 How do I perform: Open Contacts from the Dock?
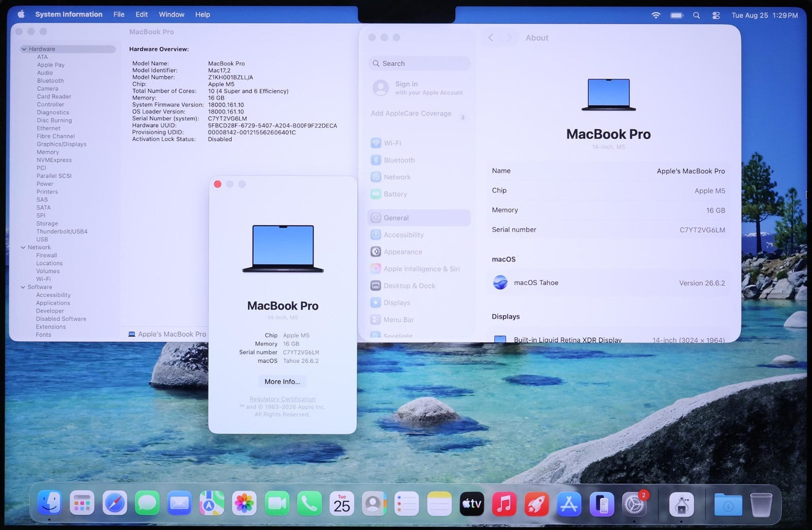pyautogui.click(x=374, y=503)
